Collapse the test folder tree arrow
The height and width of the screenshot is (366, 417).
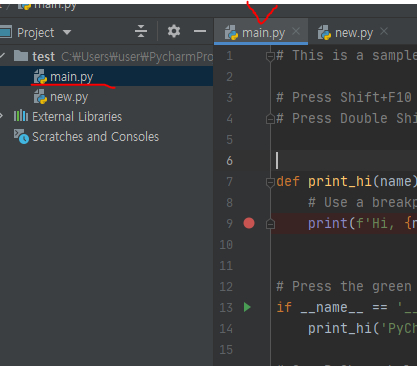[x=2, y=56]
